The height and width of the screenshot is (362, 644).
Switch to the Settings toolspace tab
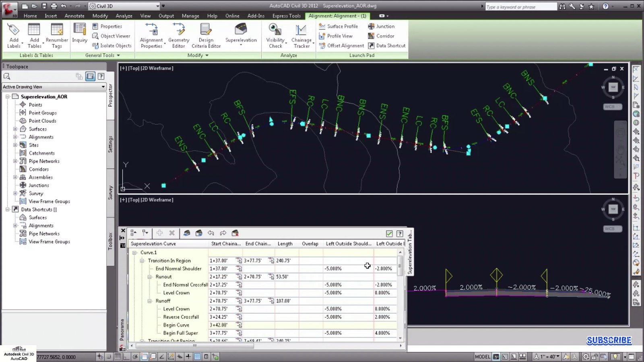tap(111, 144)
